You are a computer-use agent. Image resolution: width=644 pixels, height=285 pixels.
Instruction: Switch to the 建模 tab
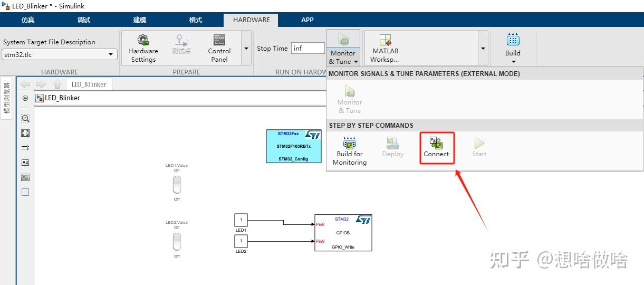[x=140, y=20]
